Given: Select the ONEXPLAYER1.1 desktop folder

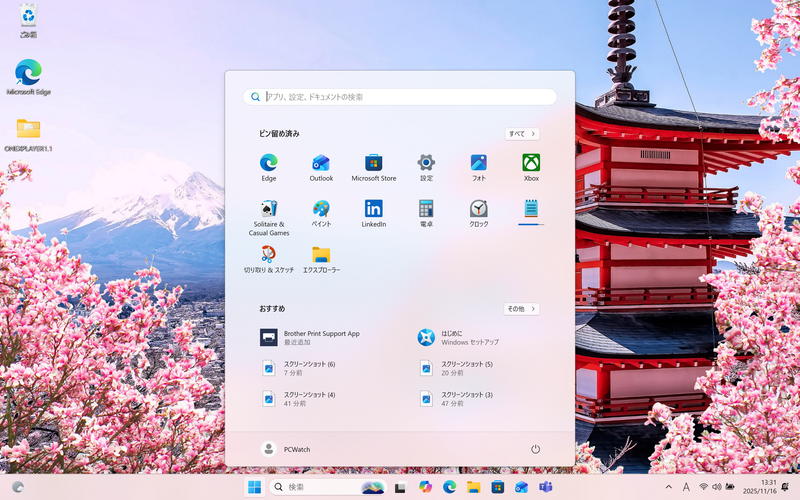Looking at the screenshot, I should click(x=28, y=135).
